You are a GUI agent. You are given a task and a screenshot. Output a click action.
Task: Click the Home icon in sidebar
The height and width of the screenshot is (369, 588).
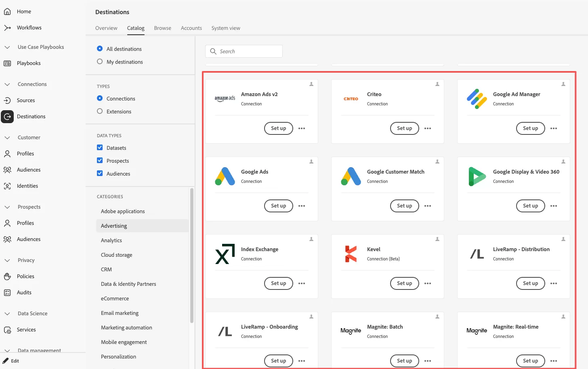click(x=7, y=12)
